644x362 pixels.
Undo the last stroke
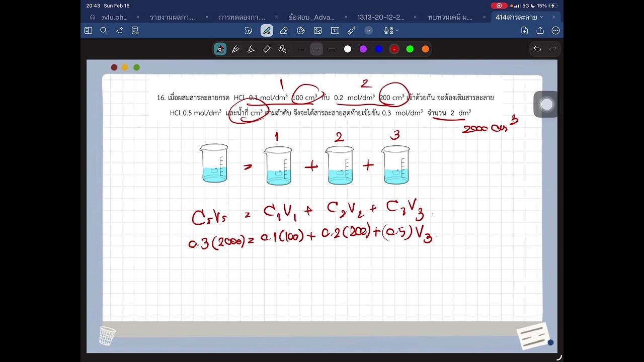point(537,49)
